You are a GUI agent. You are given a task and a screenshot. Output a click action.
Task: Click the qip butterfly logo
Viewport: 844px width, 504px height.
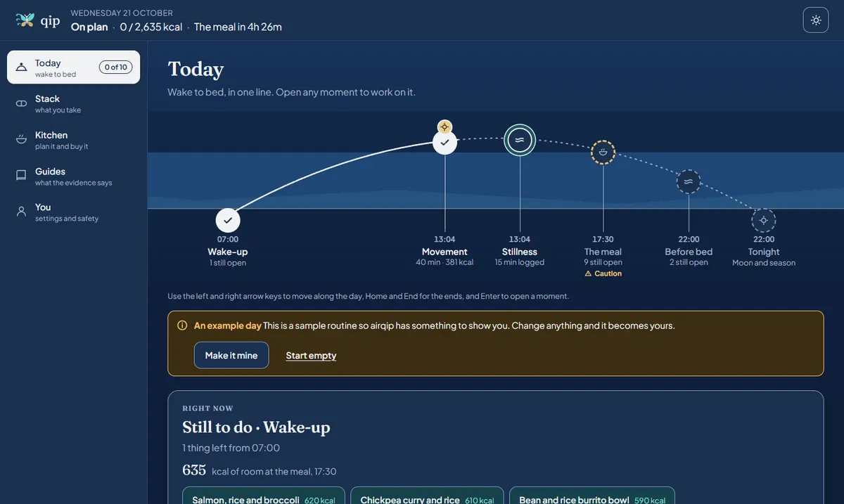(25, 20)
